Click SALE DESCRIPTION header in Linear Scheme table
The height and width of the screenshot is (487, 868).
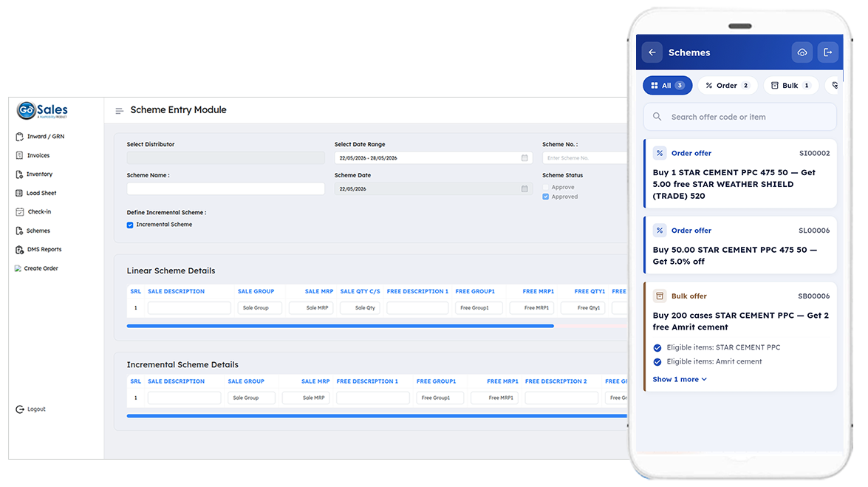(x=176, y=291)
